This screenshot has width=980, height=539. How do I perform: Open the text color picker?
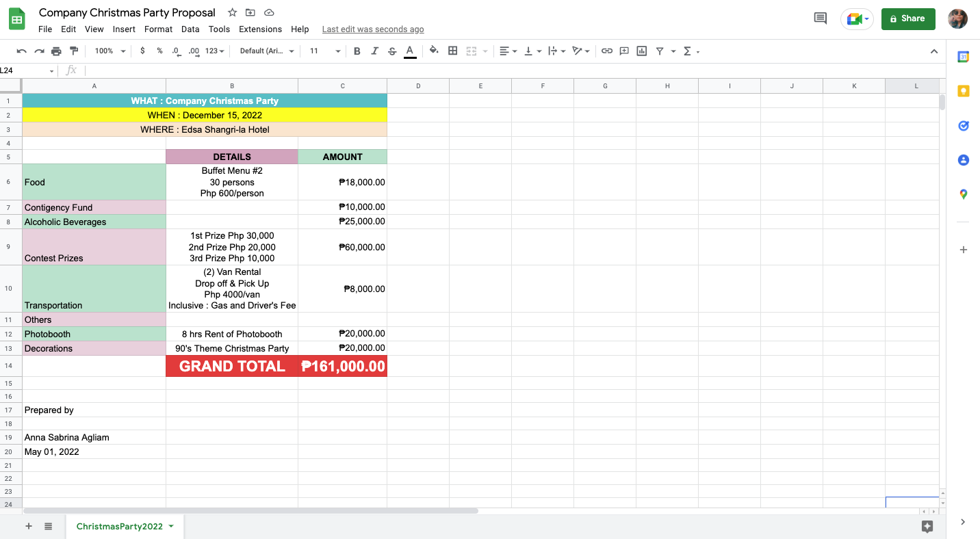point(410,51)
